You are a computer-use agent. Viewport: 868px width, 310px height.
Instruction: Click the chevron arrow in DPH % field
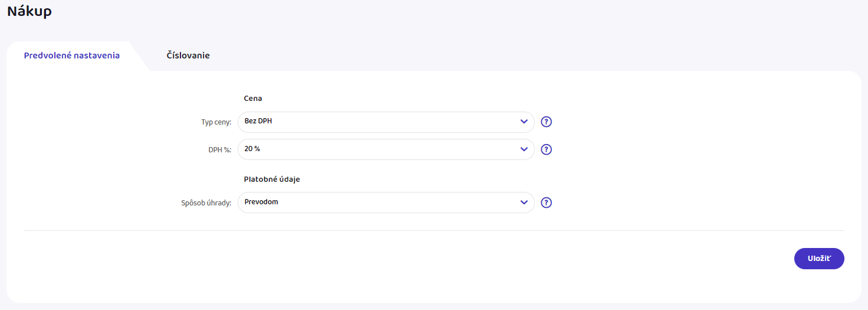[524, 149]
